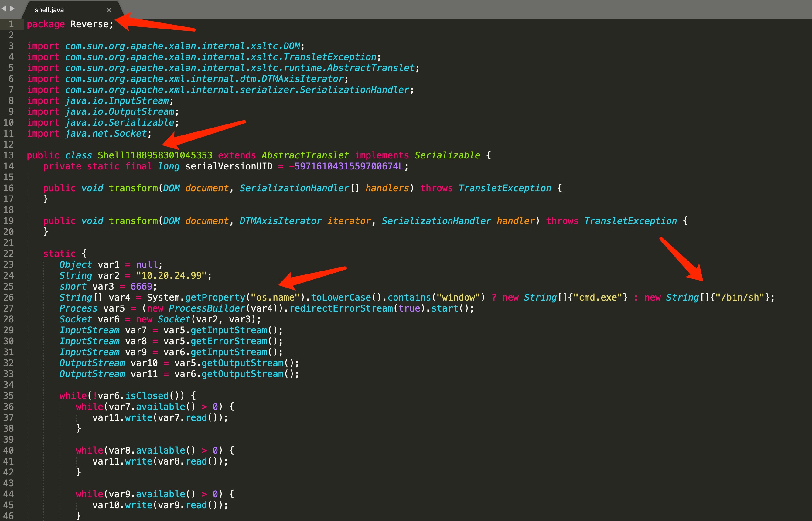Click the right tab-scroll arrow
The width and height of the screenshot is (812, 521).
12,9
